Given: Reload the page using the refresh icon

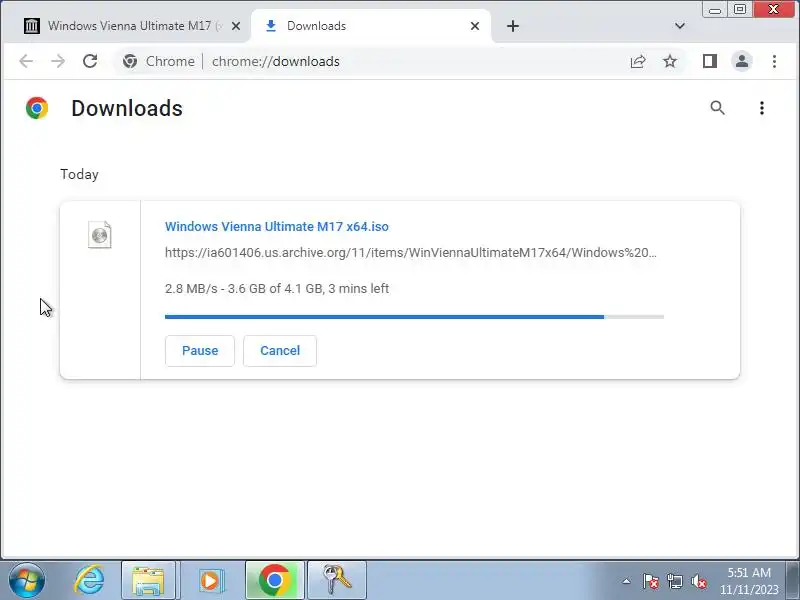Looking at the screenshot, I should [x=90, y=61].
